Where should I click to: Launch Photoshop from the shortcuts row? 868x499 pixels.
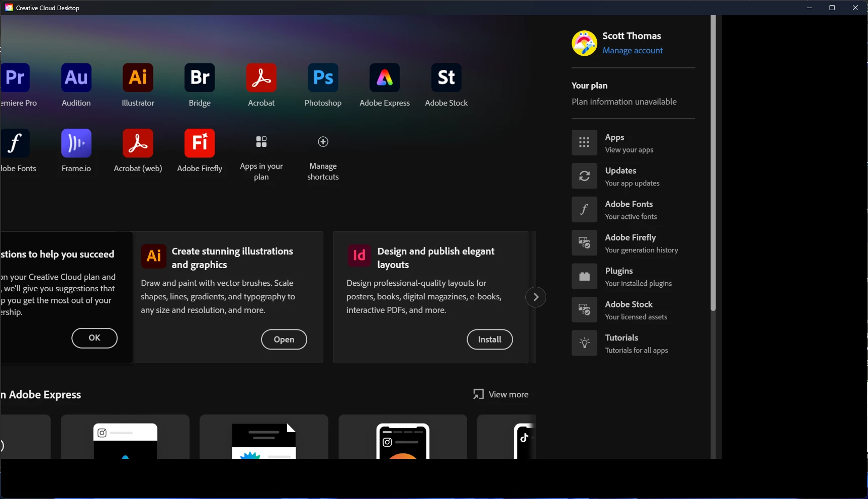[323, 78]
